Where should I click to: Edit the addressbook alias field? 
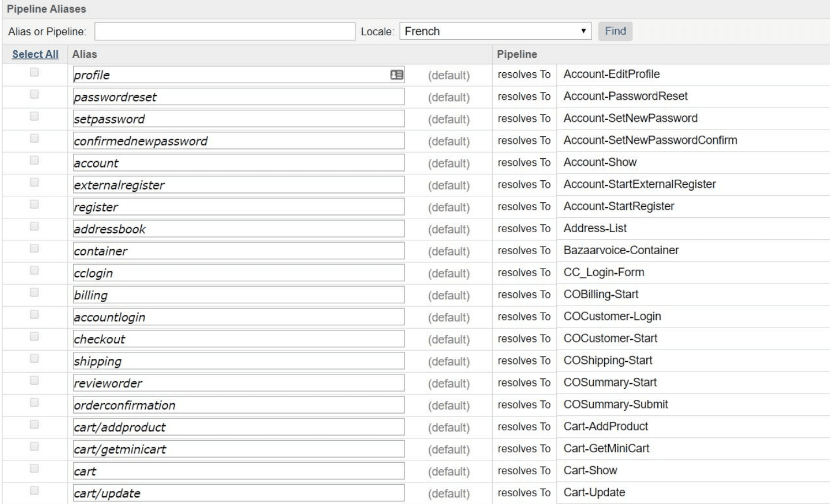click(x=238, y=229)
